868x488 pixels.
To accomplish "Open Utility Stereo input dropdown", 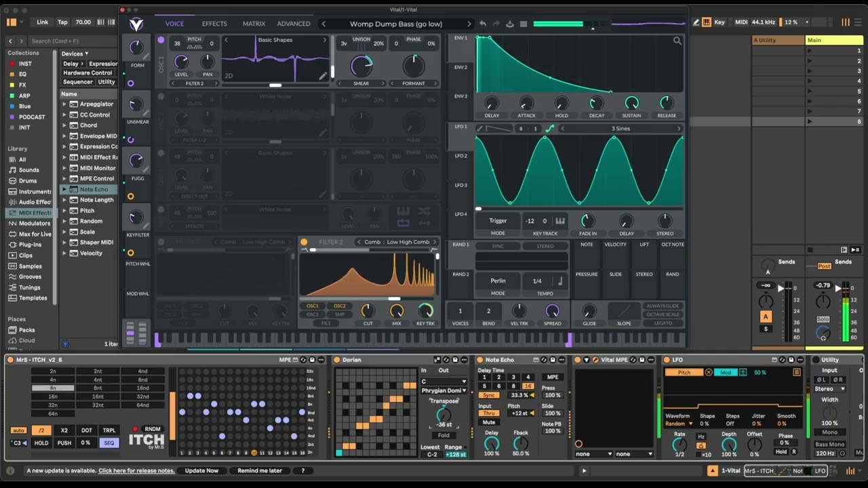I will point(830,389).
